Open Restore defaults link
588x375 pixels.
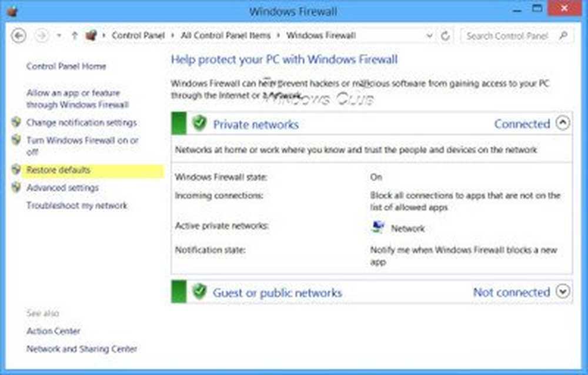58,170
